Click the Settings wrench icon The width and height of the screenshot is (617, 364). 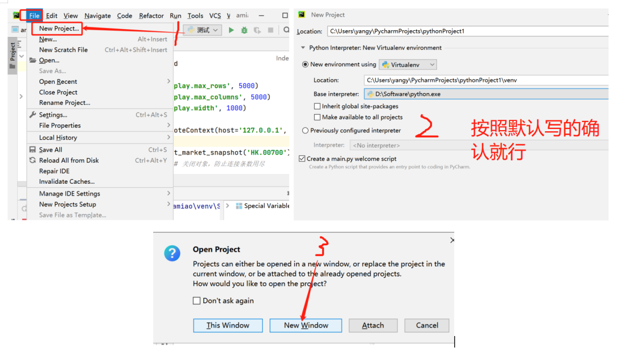click(33, 115)
